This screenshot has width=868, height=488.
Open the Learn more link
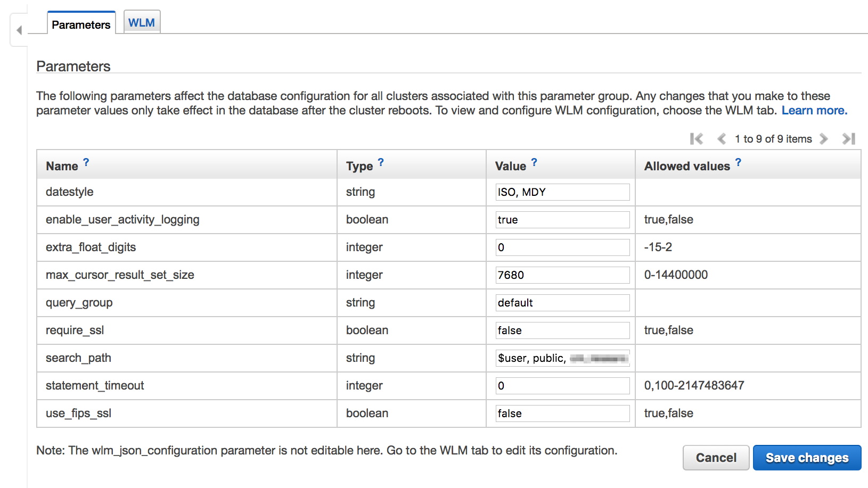coord(814,110)
